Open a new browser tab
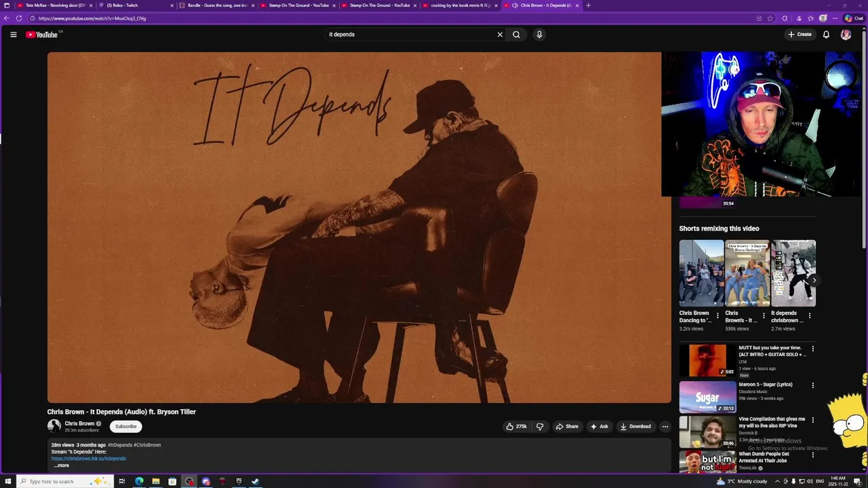Image resolution: width=868 pixels, height=488 pixels. 588,5
